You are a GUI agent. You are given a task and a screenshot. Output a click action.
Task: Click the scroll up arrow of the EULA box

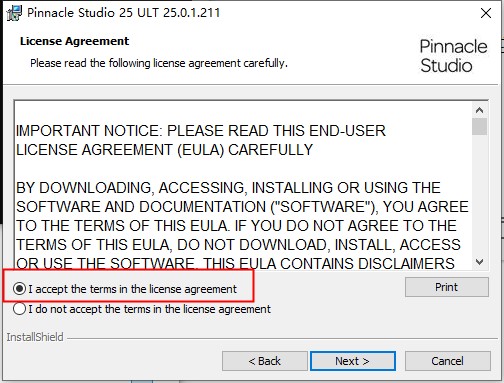pos(479,110)
